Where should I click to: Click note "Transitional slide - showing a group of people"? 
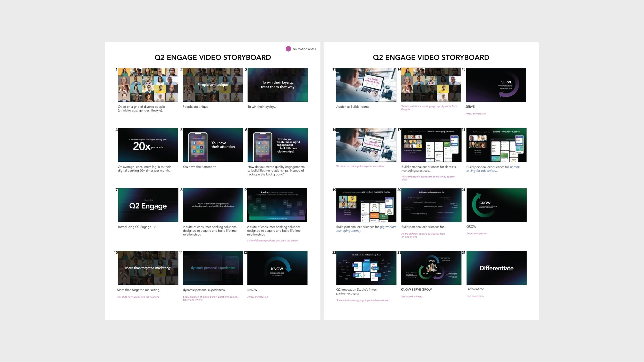point(429,108)
